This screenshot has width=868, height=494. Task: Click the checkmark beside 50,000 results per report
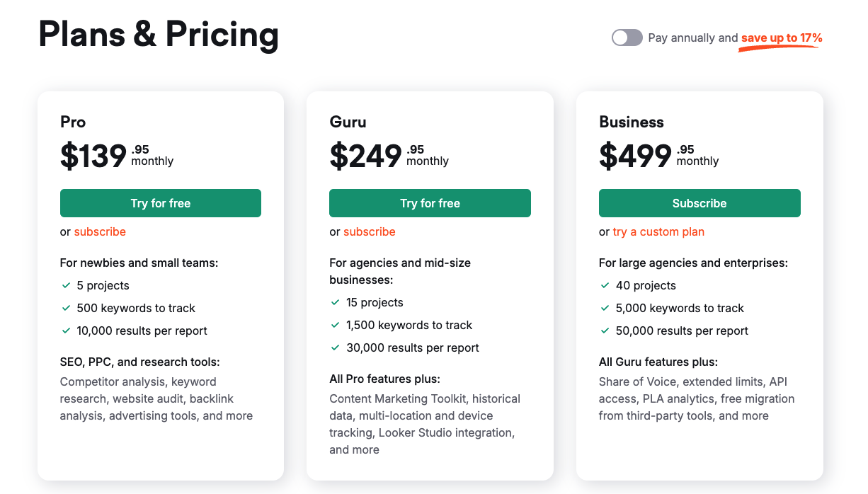pos(605,331)
